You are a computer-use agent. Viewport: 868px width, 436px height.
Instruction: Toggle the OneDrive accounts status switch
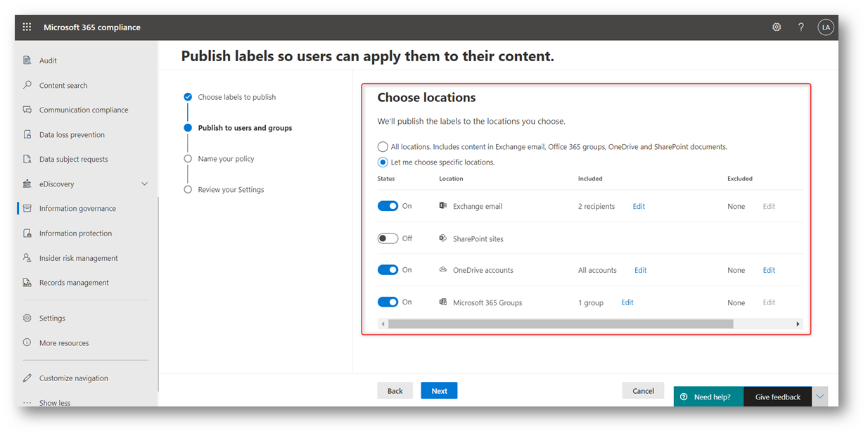click(388, 270)
